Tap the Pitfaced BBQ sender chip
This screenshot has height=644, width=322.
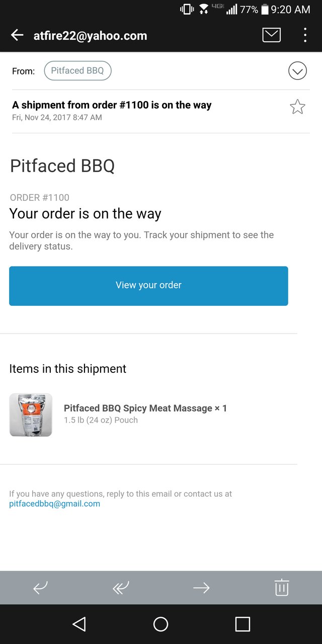pos(77,71)
